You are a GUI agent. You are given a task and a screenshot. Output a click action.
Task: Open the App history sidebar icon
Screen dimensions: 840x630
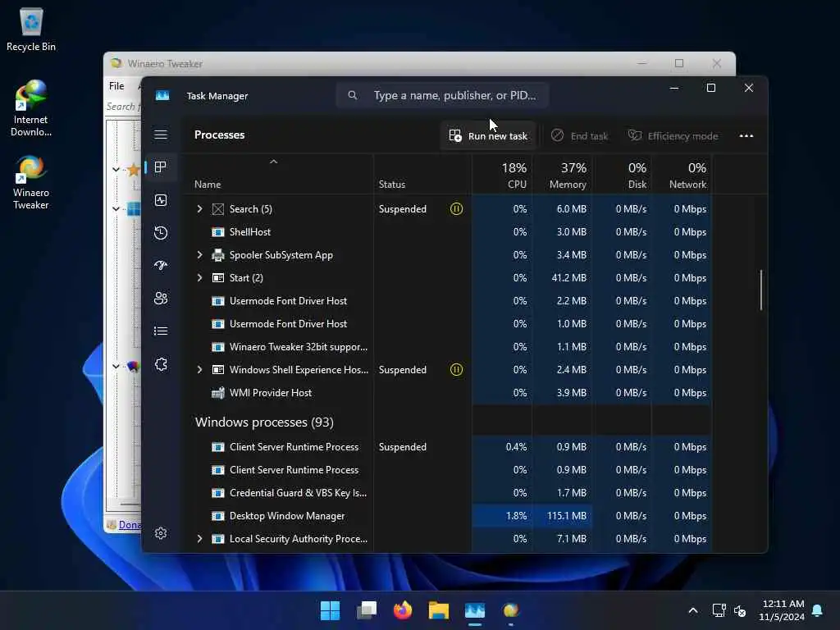(x=161, y=233)
